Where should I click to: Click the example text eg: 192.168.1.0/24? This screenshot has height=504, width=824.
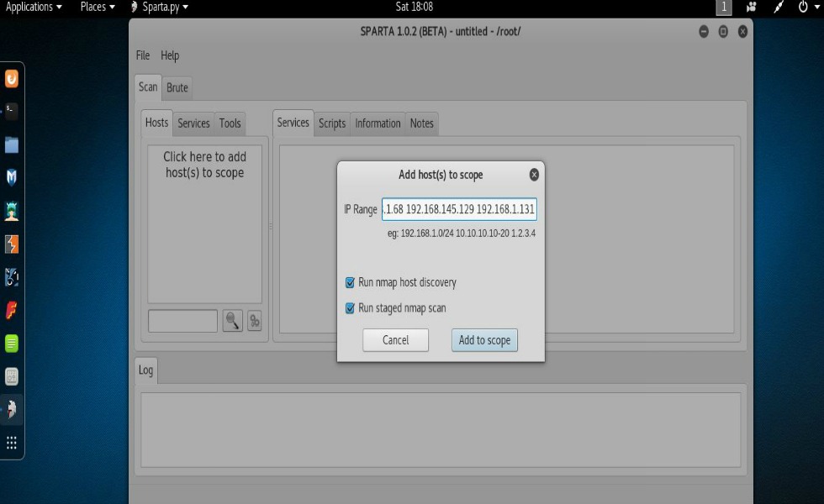[462, 234]
